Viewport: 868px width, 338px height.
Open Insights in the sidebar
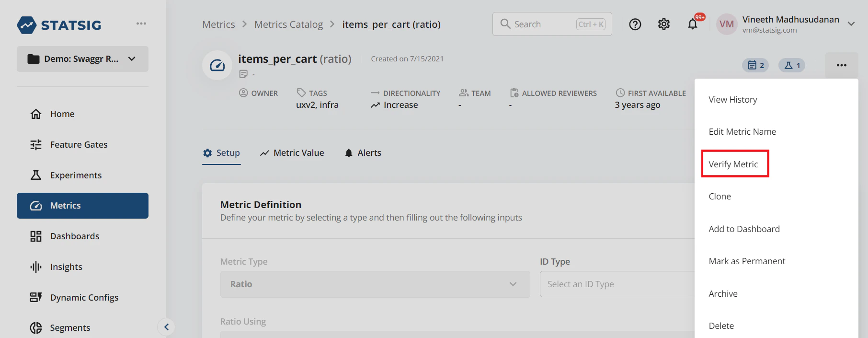82,267
